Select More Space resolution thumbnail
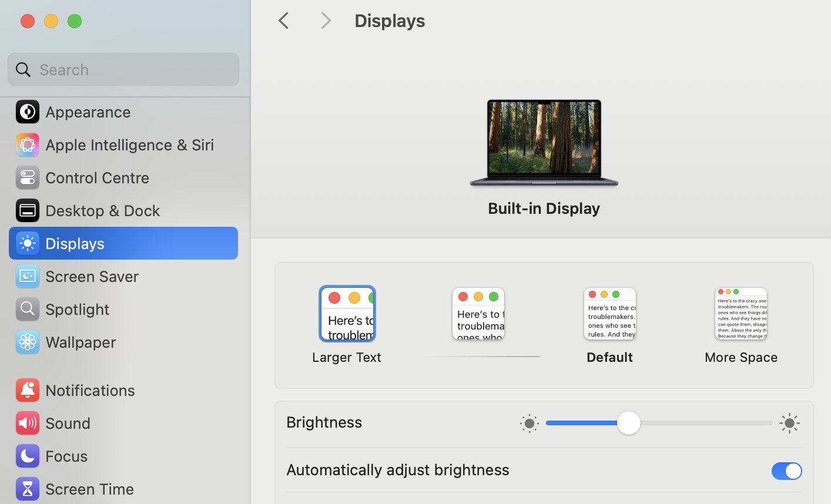The image size is (831, 504). 741,314
